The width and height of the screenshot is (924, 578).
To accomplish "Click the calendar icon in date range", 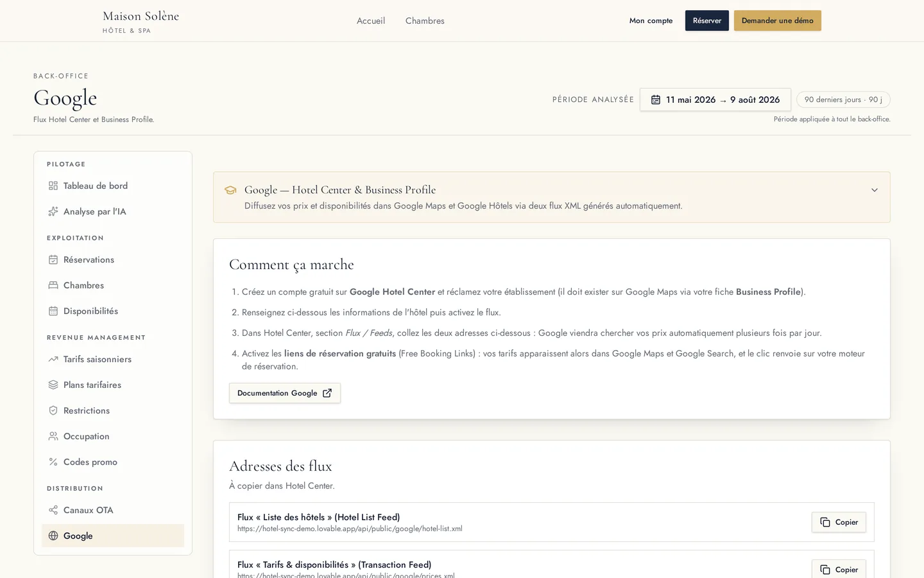I will pyautogui.click(x=656, y=100).
